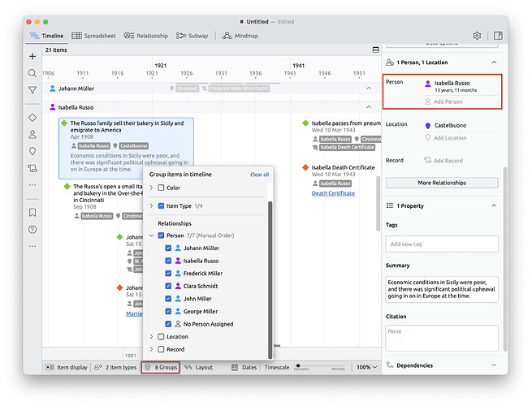Viewport: 532px width, 406px height.
Task: Click the plus add item icon
Action: [x=32, y=56]
